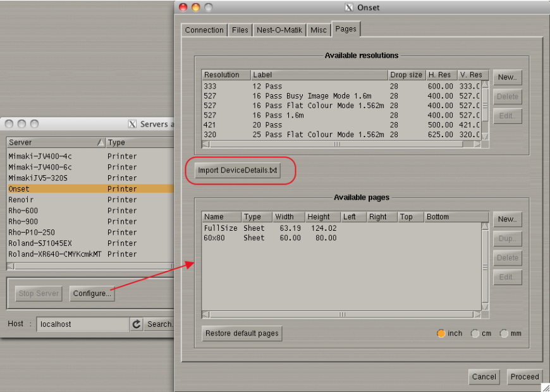Click the refresh icon beside the Host field
The image size is (550, 392).
[x=137, y=324]
